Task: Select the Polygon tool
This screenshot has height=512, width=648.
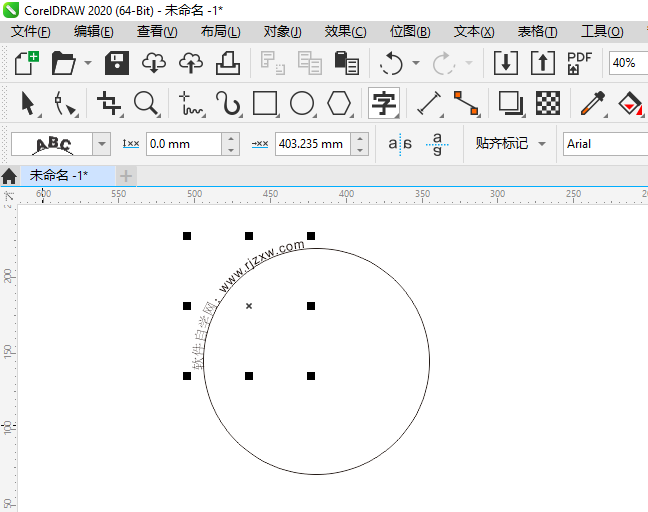Action: click(339, 103)
